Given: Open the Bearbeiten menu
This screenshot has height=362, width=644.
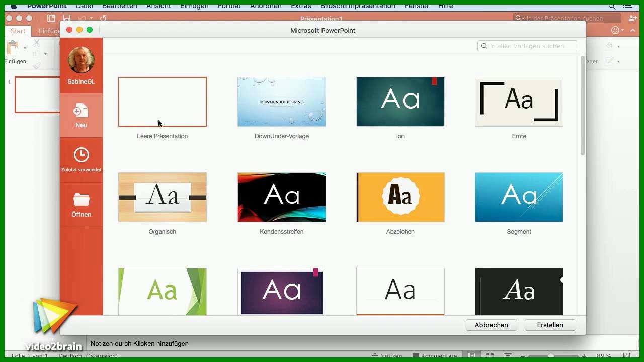Looking at the screenshot, I should pos(120,6).
